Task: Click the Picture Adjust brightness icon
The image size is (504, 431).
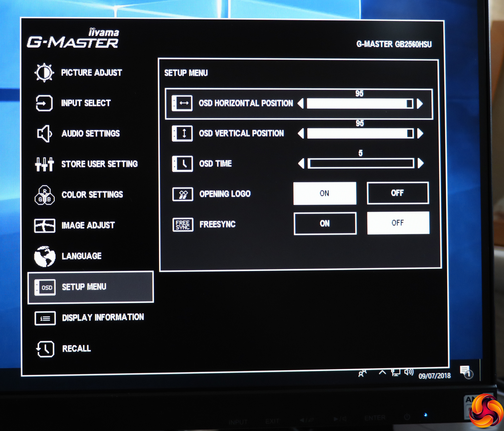Action: tap(44, 72)
